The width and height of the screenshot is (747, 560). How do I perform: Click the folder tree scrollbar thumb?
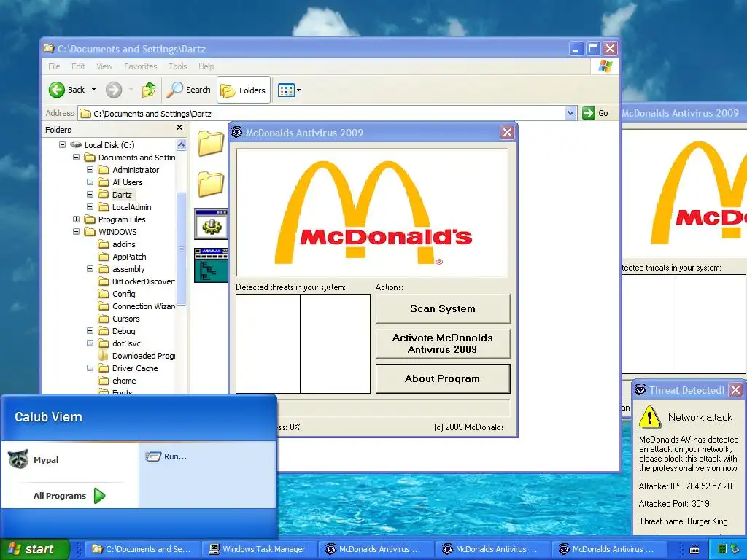point(182,248)
